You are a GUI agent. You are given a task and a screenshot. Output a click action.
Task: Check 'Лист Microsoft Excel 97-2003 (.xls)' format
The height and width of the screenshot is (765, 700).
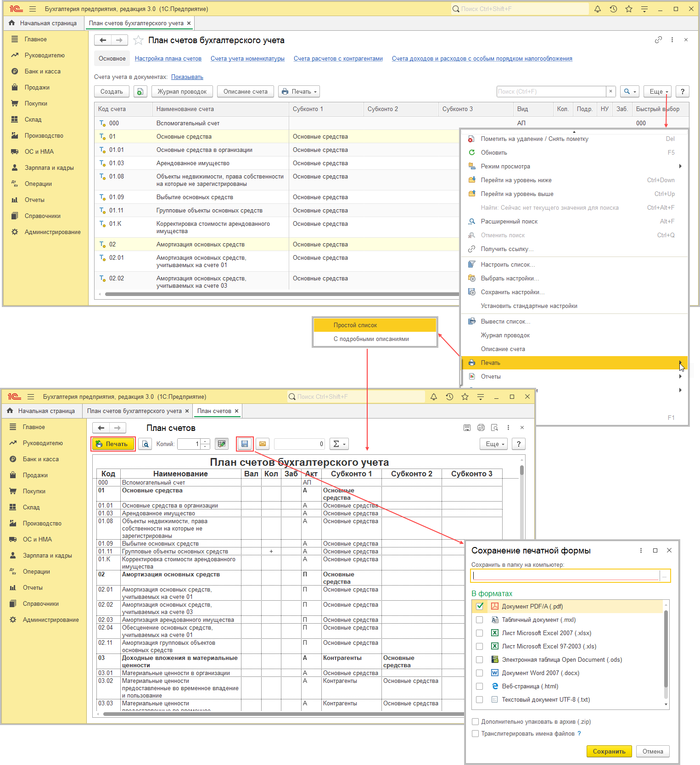[480, 646]
